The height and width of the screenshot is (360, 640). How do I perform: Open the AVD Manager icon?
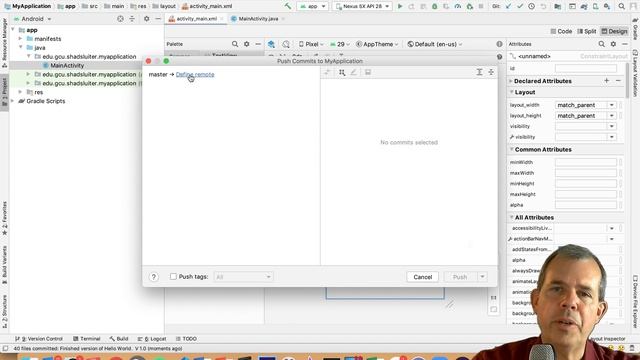596,6
